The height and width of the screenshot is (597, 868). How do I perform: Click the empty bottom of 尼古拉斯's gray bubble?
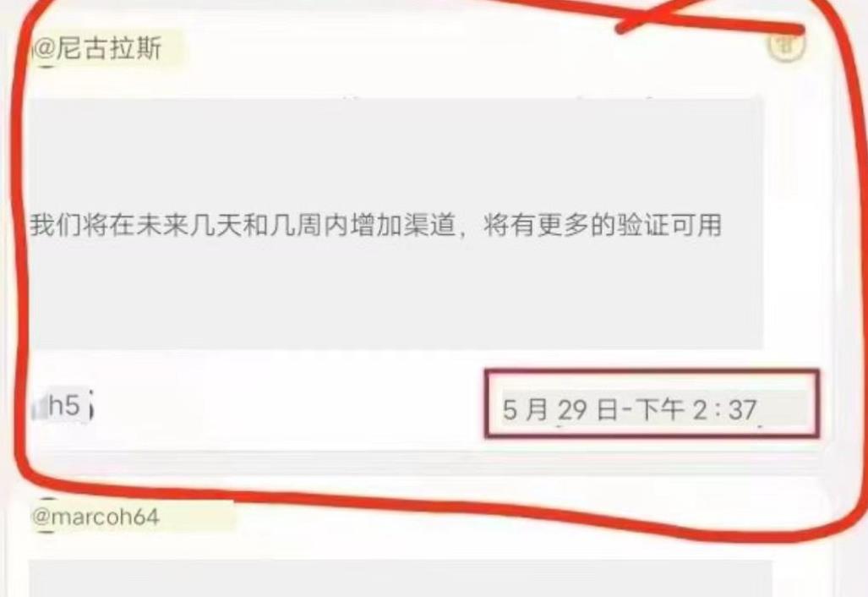[396, 296]
